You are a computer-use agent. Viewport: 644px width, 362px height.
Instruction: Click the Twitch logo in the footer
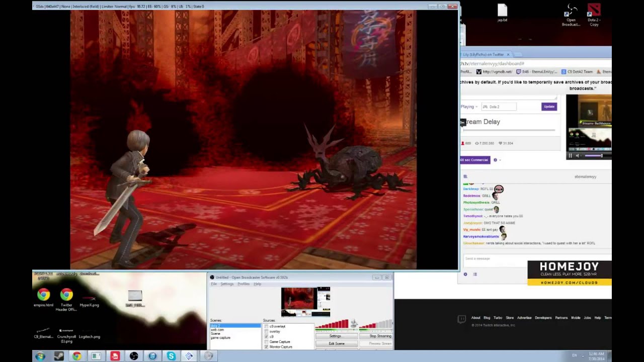(461, 319)
